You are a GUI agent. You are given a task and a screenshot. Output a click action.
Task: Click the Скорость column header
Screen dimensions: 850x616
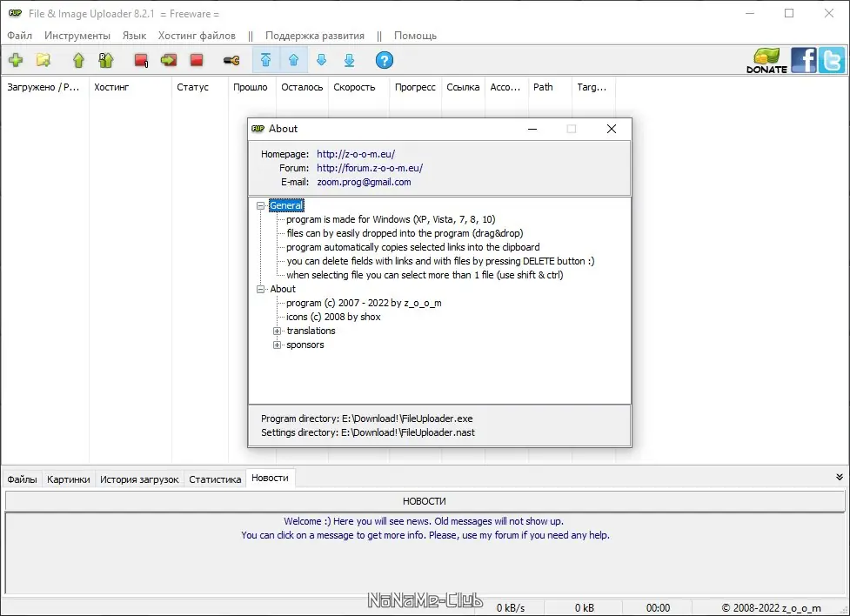(x=358, y=87)
